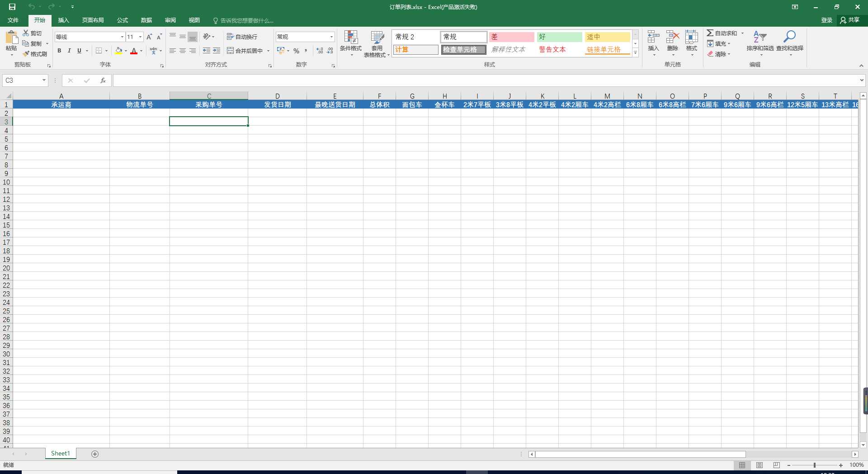The width and height of the screenshot is (868, 474).
Task: Increase font size with the large A icon
Action: (x=149, y=37)
